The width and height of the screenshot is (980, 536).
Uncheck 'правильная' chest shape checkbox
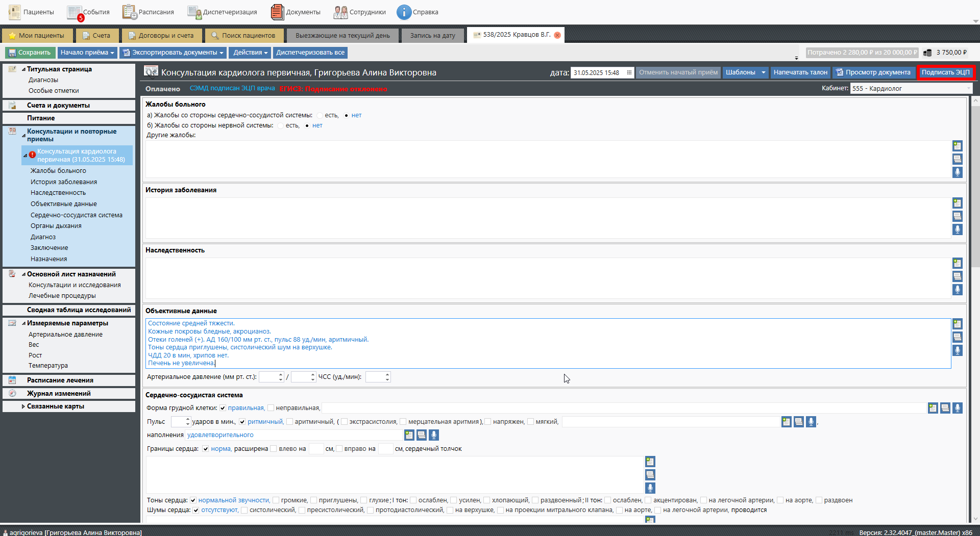point(223,408)
